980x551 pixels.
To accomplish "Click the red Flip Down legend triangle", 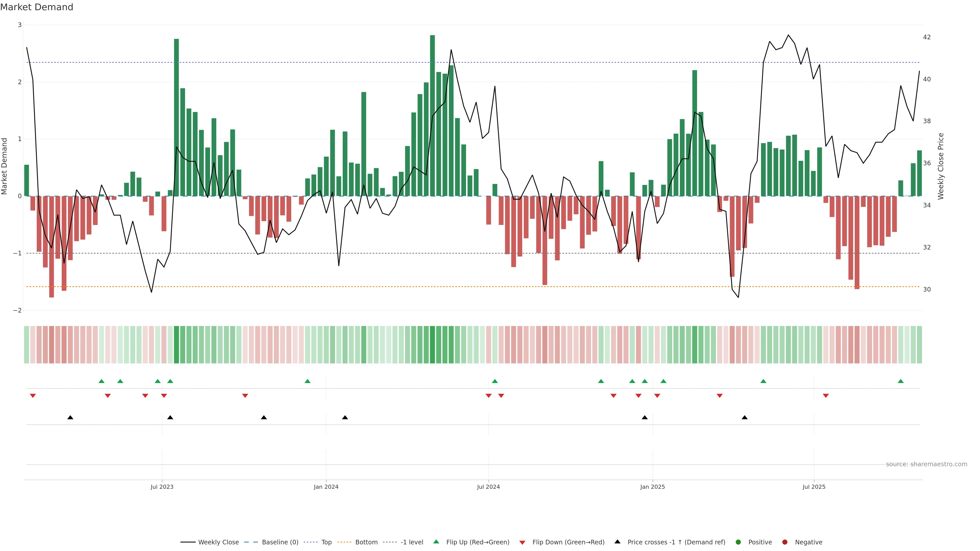I will coord(522,542).
